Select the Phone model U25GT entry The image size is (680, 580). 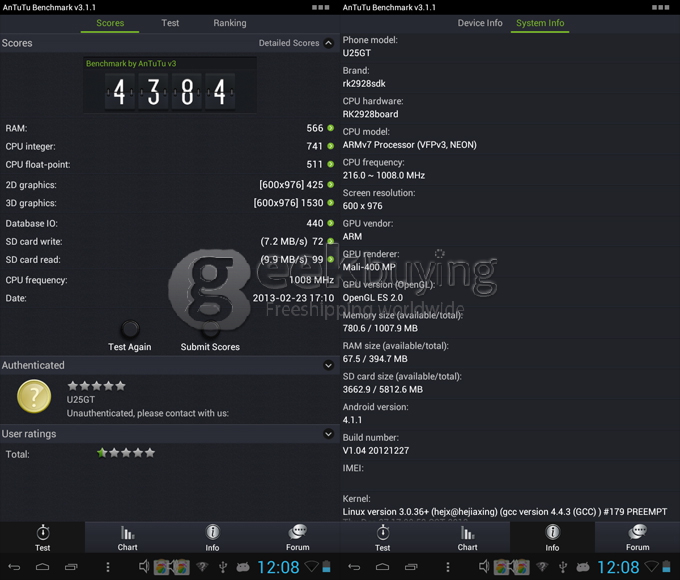(x=510, y=46)
